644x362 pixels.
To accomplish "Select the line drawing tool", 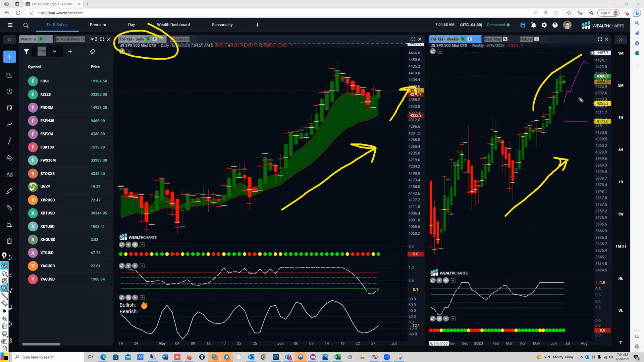I will tap(9, 141).
